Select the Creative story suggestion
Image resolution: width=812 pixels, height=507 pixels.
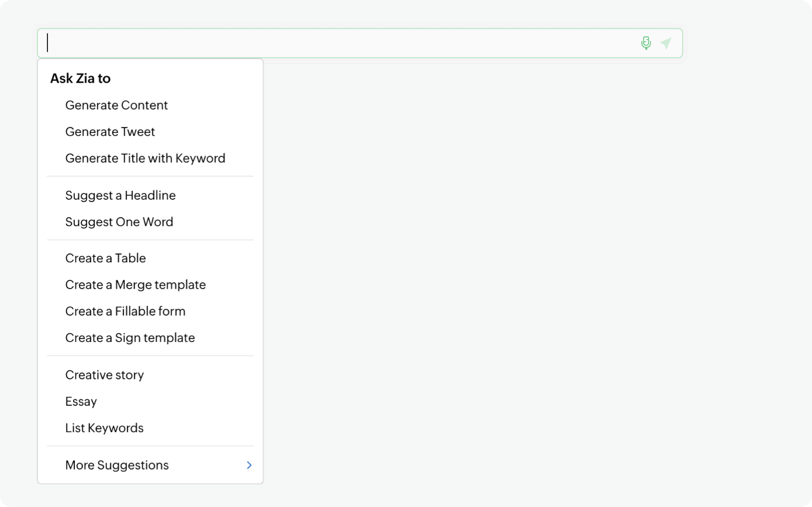click(105, 375)
